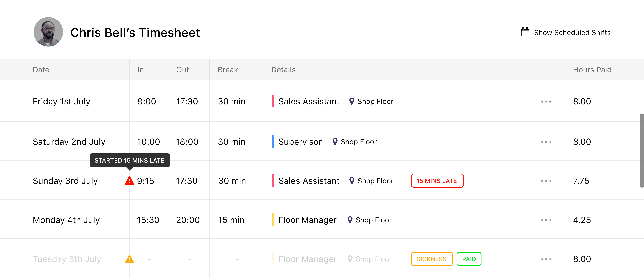
Task: Click the location pin on Friday's row
Action: coord(352,101)
